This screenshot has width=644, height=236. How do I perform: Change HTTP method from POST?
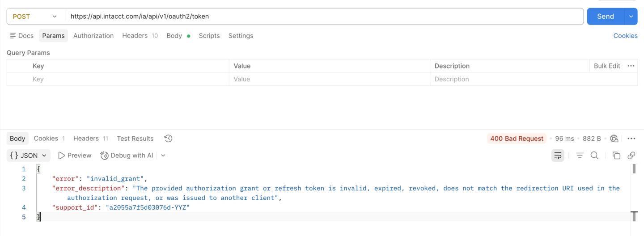tap(35, 17)
